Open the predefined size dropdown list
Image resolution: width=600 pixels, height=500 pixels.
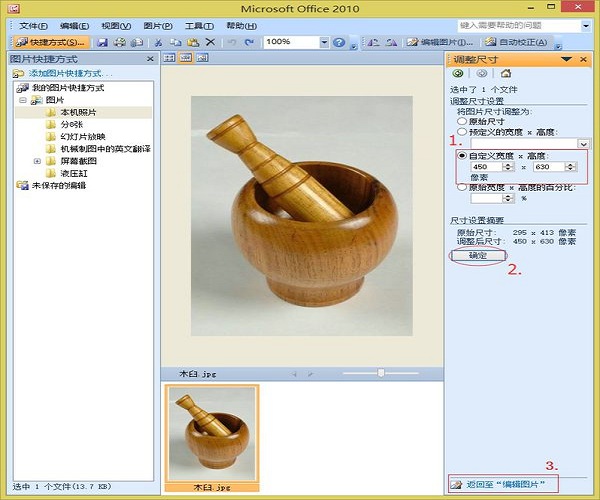click(584, 144)
